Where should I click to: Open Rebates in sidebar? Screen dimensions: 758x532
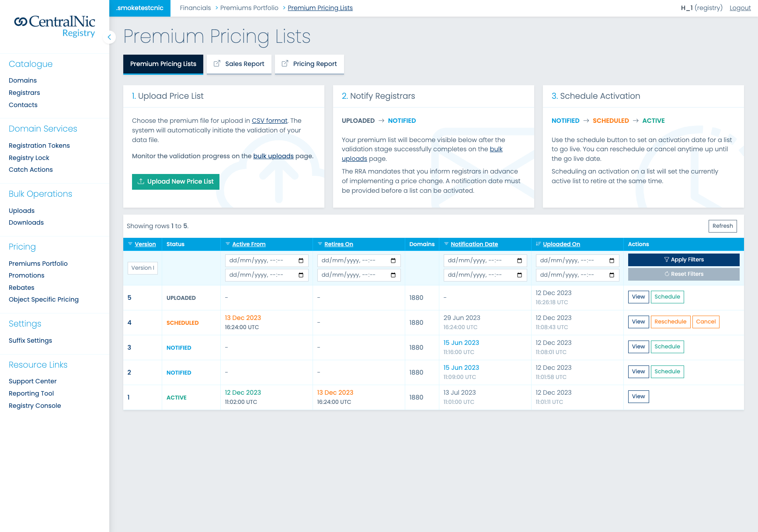(x=21, y=288)
